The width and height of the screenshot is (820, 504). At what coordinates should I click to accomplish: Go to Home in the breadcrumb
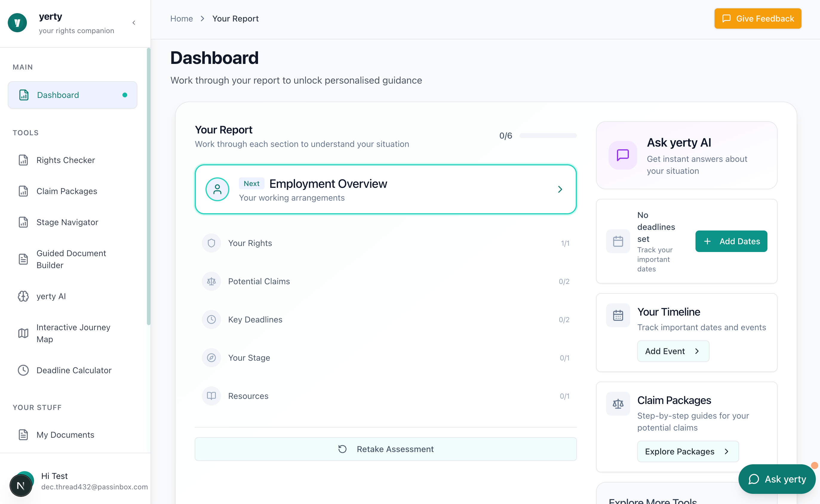tap(181, 19)
